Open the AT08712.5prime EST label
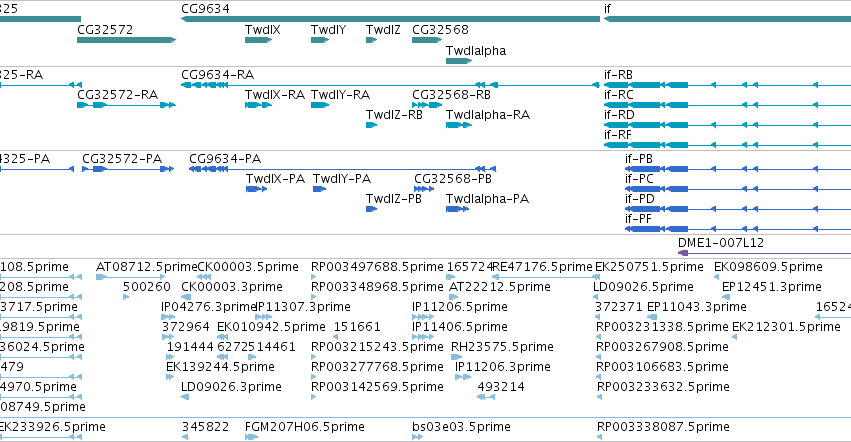The height and width of the screenshot is (442, 851). click(x=147, y=267)
